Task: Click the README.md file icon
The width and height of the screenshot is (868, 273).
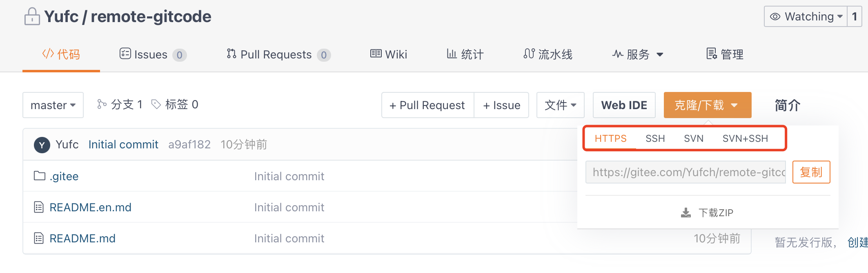Action: coord(39,238)
